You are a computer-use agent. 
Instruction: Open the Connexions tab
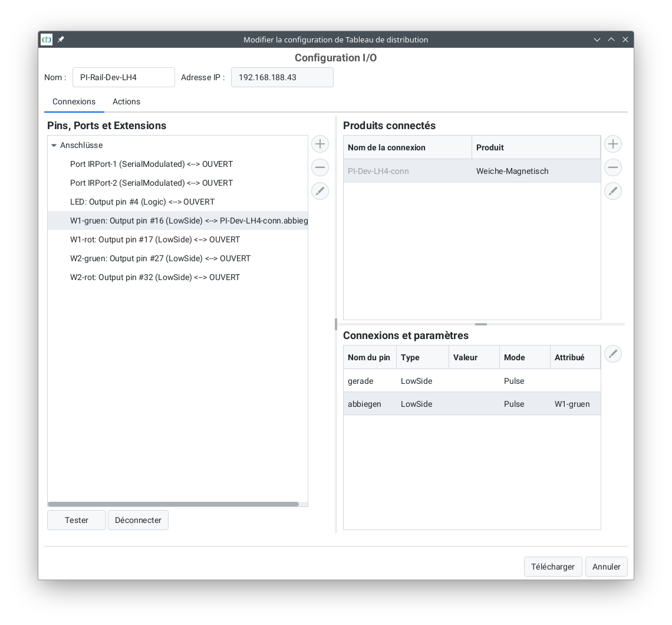74,101
